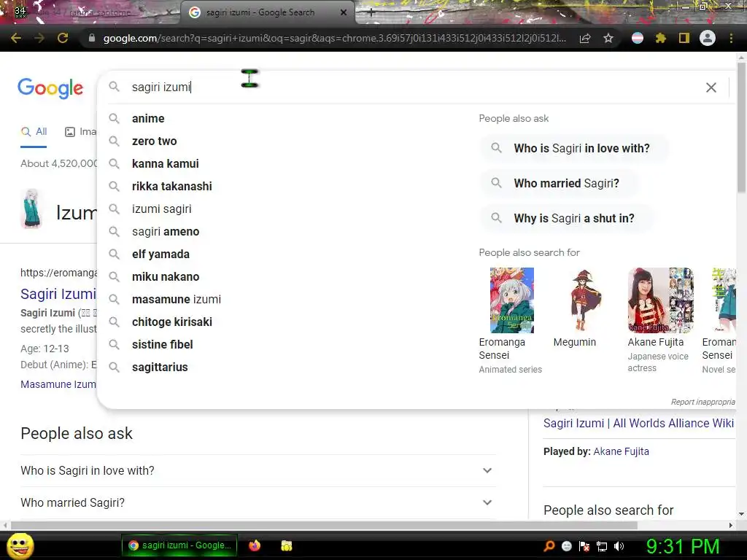Viewport: 747px width, 560px height.
Task: Expand 'Who is Sagiri in love with?' question
Action: [x=258, y=470]
